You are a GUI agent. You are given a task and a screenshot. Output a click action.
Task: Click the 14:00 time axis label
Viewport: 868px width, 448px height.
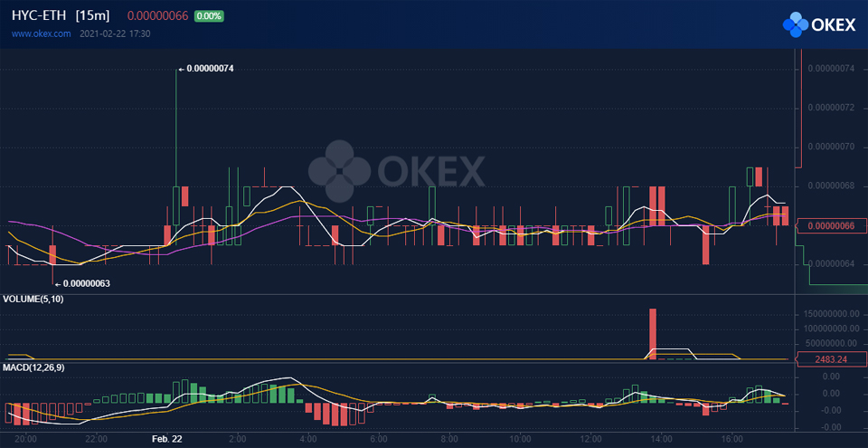coord(661,438)
